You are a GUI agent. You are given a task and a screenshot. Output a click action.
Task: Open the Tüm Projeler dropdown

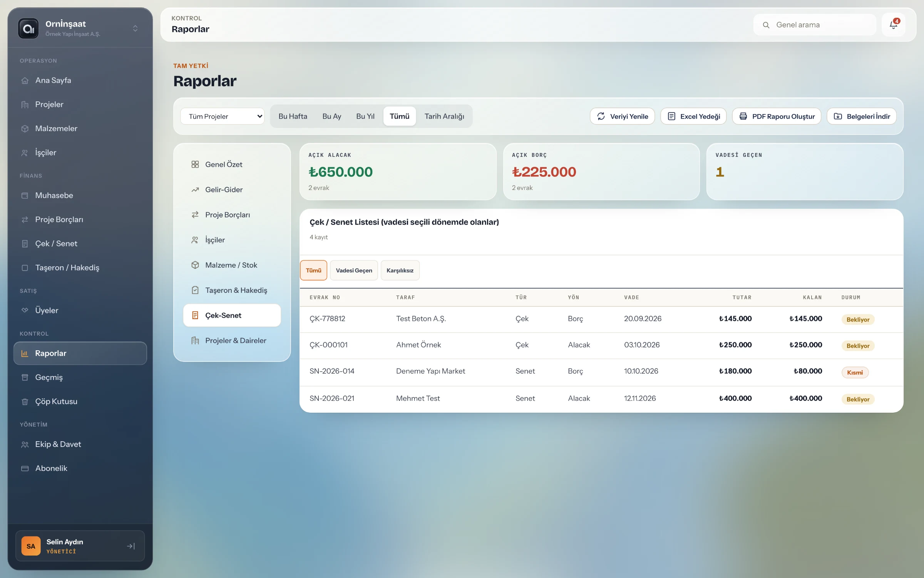(223, 116)
